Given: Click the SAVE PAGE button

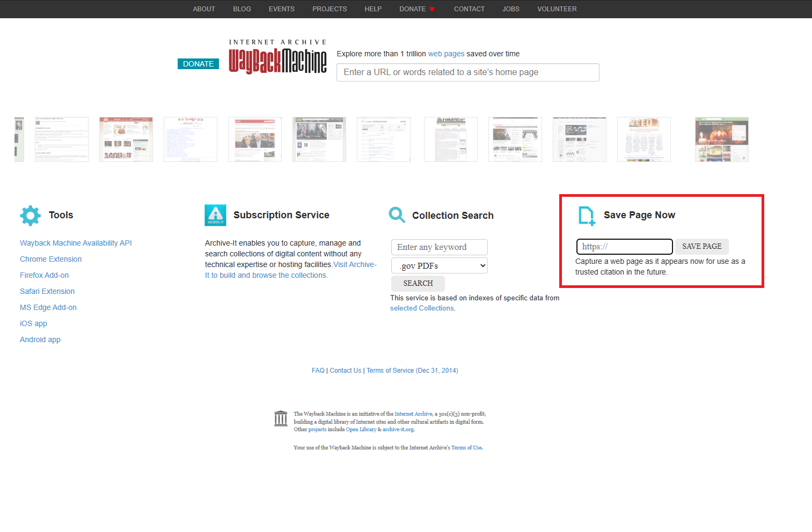Looking at the screenshot, I should point(702,246).
